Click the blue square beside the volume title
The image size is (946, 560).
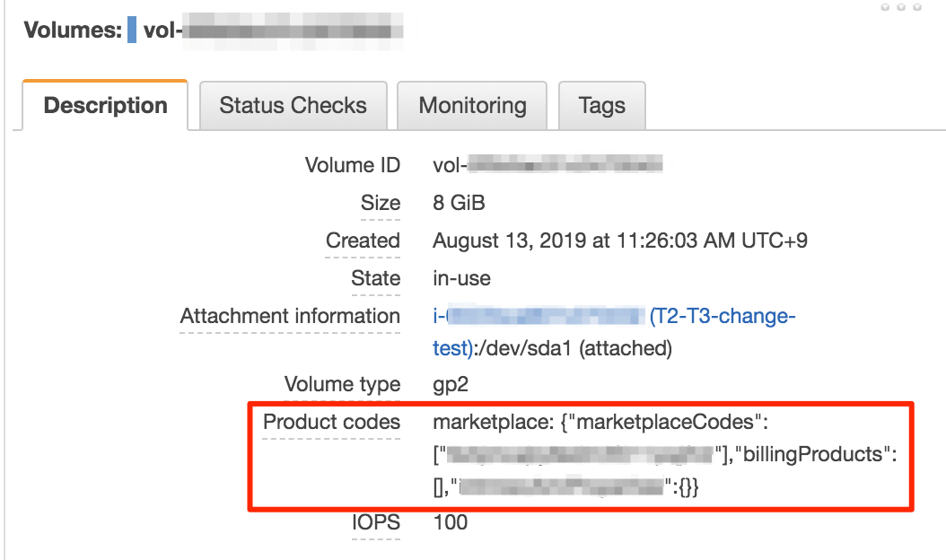coord(132,30)
